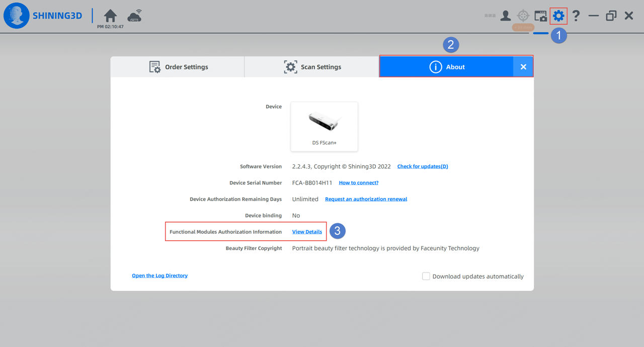Click the Device binding value No

[296, 216]
